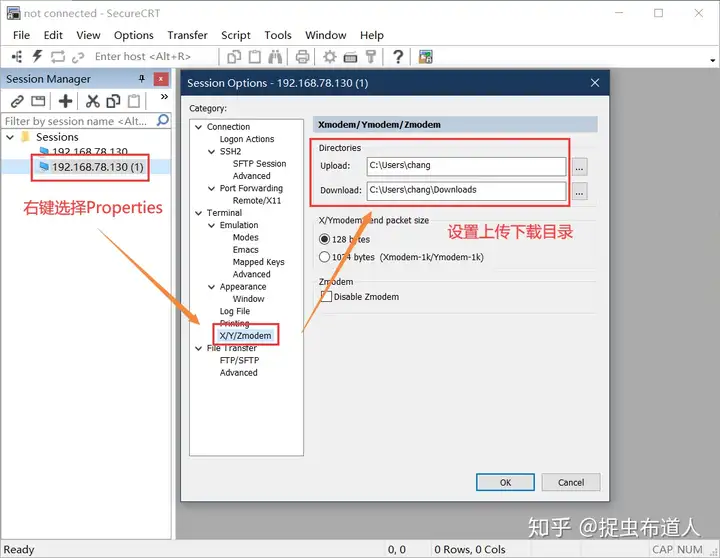Click the keymap editor keyboard icon
This screenshot has height=558, width=720.
(x=350, y=57)
